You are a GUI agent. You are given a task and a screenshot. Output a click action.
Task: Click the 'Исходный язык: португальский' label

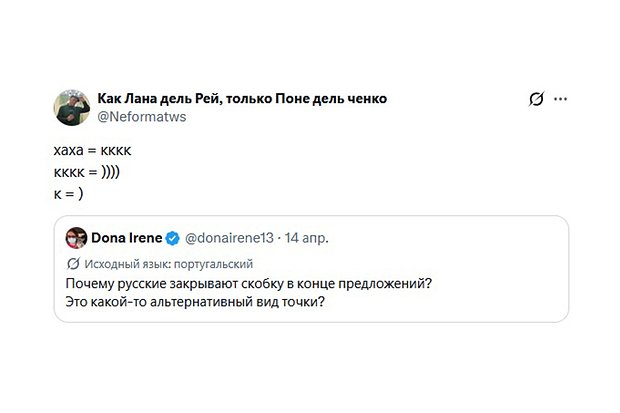point(167,265)
